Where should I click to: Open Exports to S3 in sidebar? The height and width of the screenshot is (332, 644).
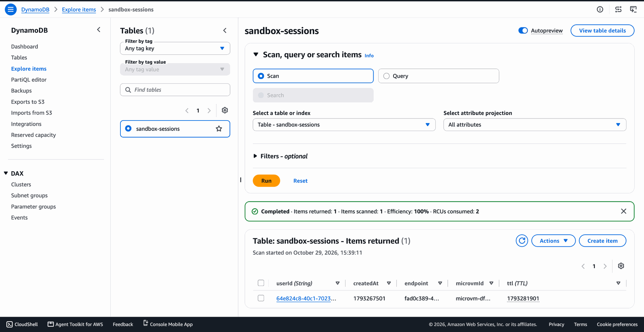[28, 102]
